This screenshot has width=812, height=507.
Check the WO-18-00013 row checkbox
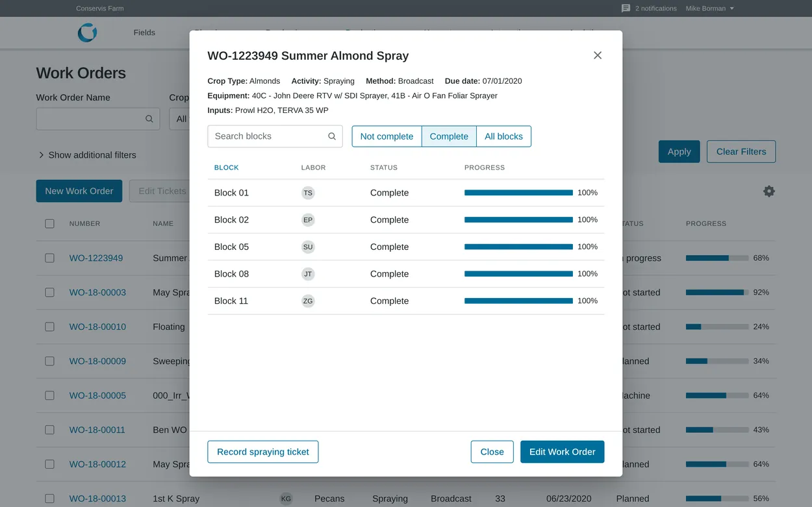(x=49, y=499)
